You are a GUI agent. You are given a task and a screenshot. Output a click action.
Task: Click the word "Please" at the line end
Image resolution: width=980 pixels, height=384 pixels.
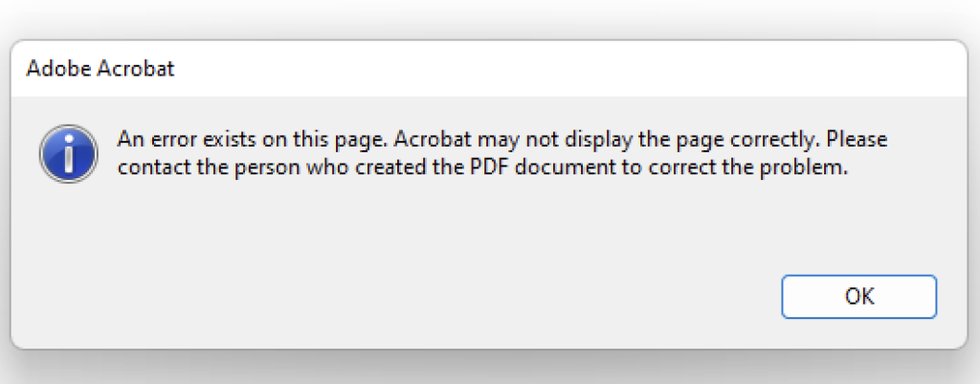857,140
